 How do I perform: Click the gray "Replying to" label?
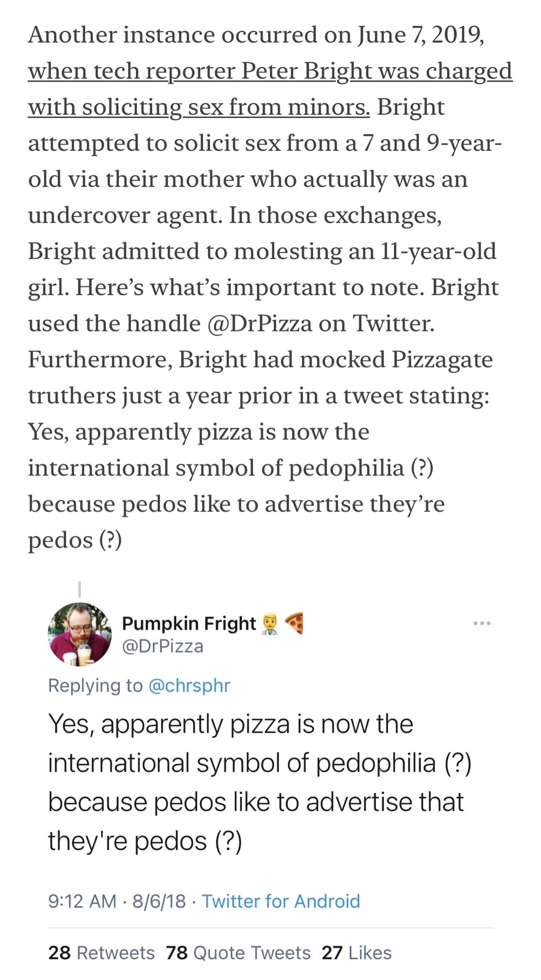pyautogui.click(x=95, y=686)
